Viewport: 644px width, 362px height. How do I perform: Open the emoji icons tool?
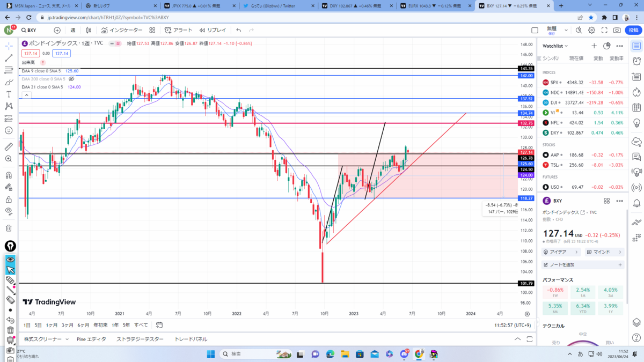[x=9, y=130]
